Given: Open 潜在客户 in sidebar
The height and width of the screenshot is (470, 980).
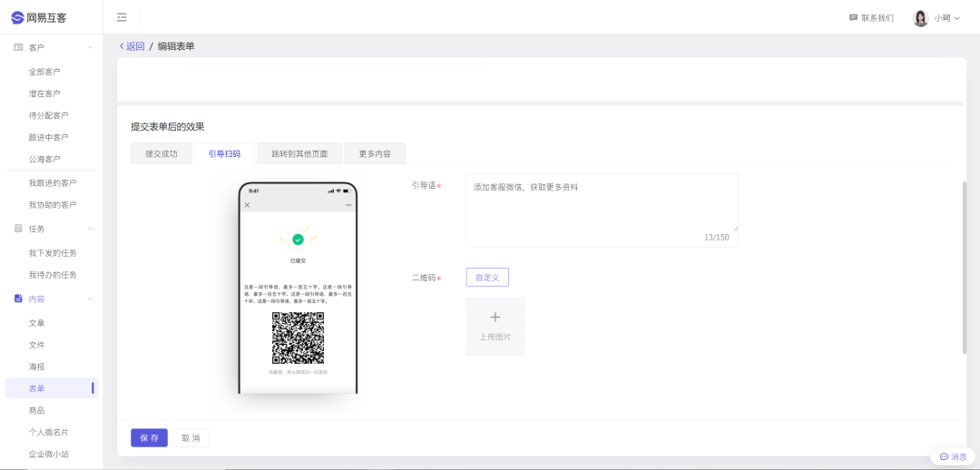Looking at the screenshot, I should 44,93.
